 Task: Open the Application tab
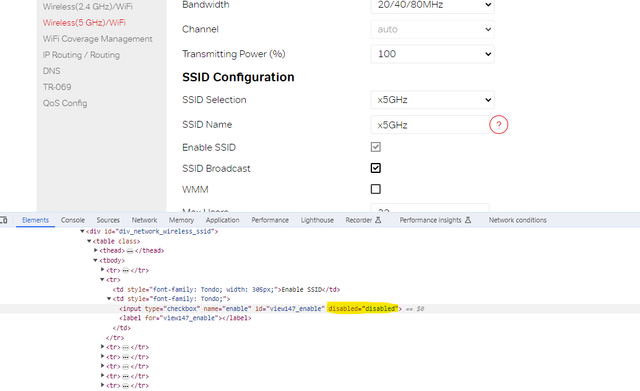click(x=222, y=220)
